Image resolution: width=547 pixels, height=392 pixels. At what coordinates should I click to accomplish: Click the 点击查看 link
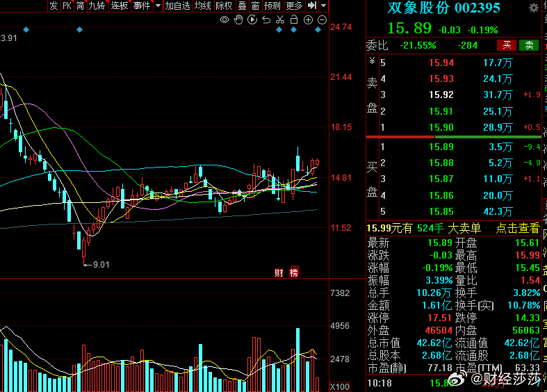click(x=517, y=228)
